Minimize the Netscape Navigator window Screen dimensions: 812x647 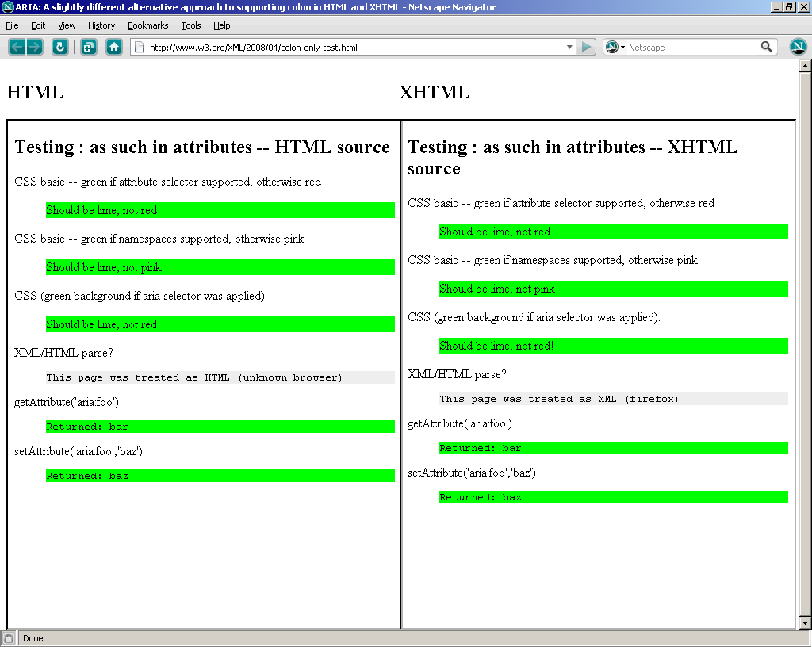[x=776, y=7]
